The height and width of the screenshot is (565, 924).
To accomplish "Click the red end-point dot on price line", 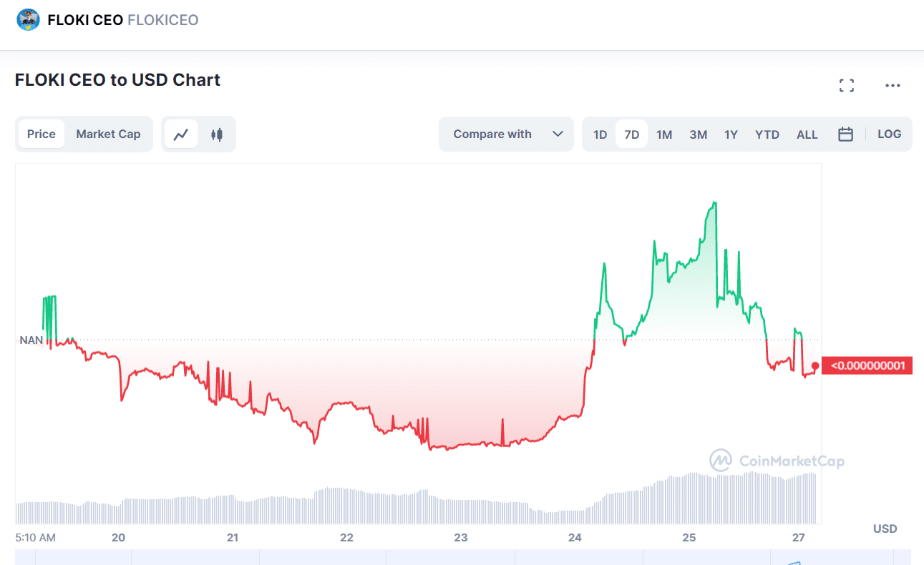I will tap(815, 366).
